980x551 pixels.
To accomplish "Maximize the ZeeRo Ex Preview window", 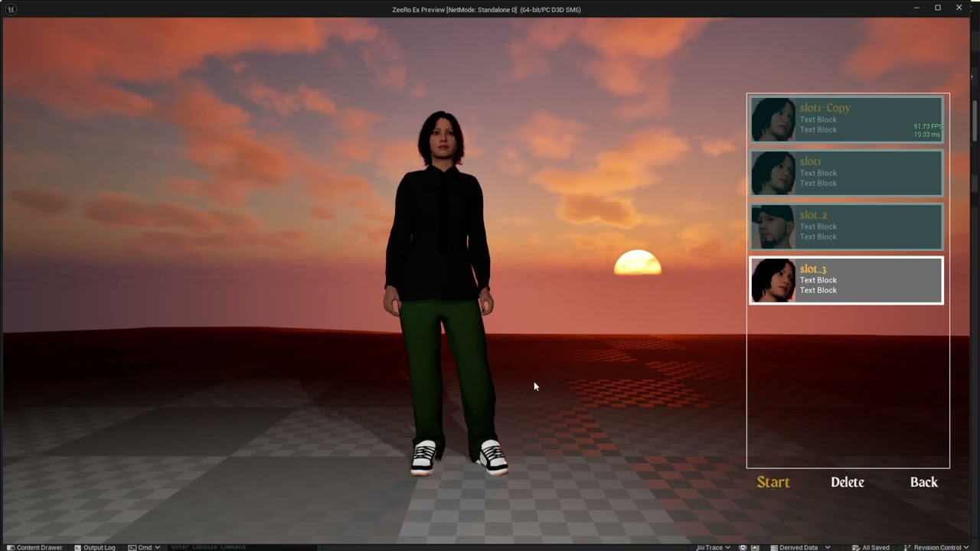I will 938,8.
